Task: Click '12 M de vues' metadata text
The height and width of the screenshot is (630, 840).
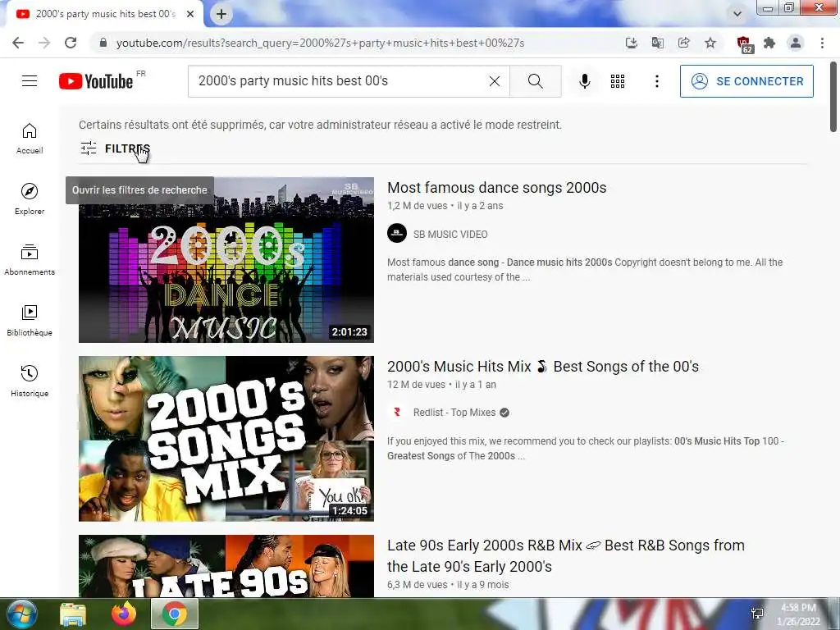Action: [x=416, y=385]
